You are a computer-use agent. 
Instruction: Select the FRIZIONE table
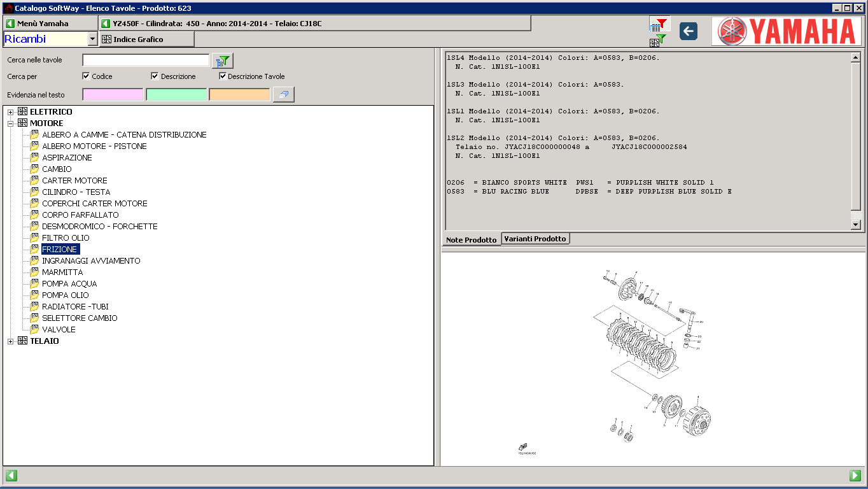click(x=60, y=249)
